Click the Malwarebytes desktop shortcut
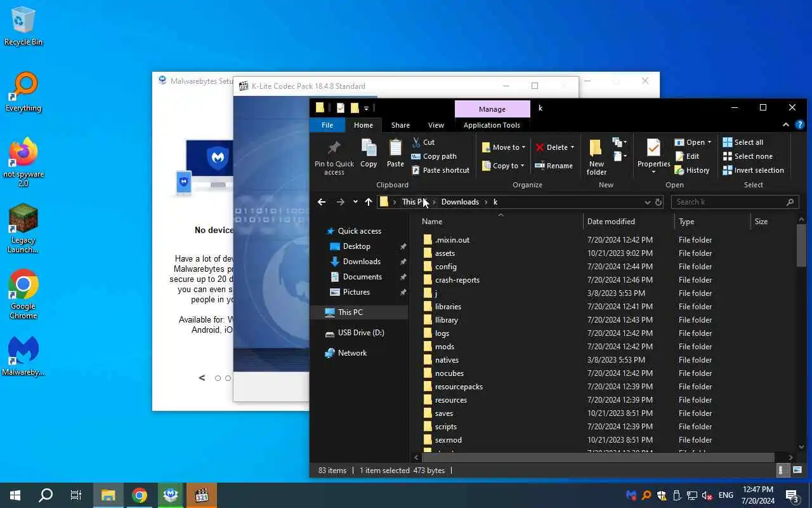Screen dimensions: 812x508 (23, 356)
